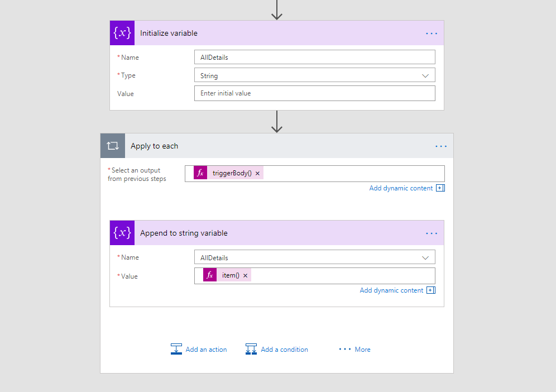This screenshot has height=392, width=556.
Task: Click the fx icon on triggerBody() token
Action: tap(200, 173)
